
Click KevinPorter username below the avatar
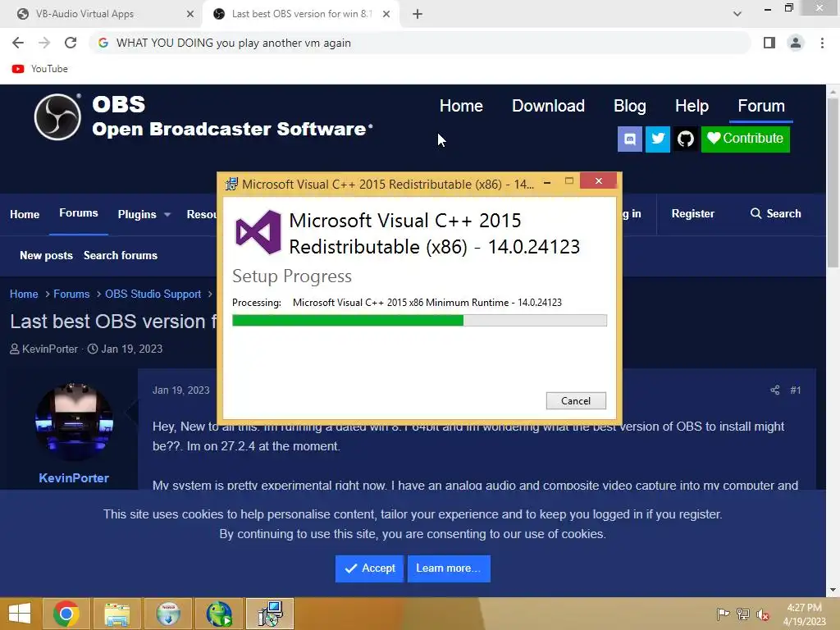(x=74, y=478)
